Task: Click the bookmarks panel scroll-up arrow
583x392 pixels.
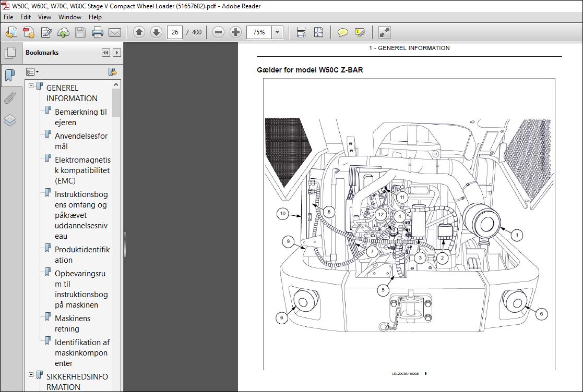Action: click(116, 84)
